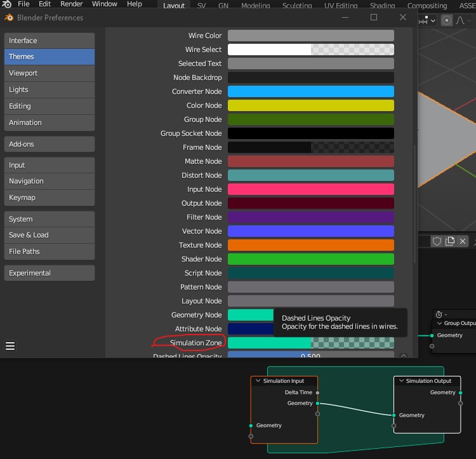Viewport: 476px width, 459px height.
Task: Switch to the UV Editing workspace tab
Action: click(x=341, y=6)
